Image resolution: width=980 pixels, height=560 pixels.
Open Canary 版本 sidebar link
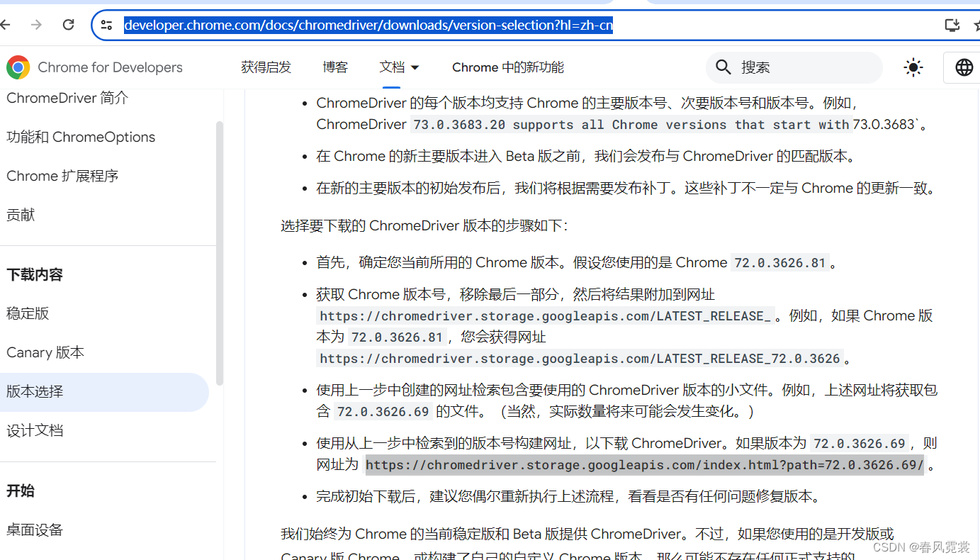tap(45, 352)
